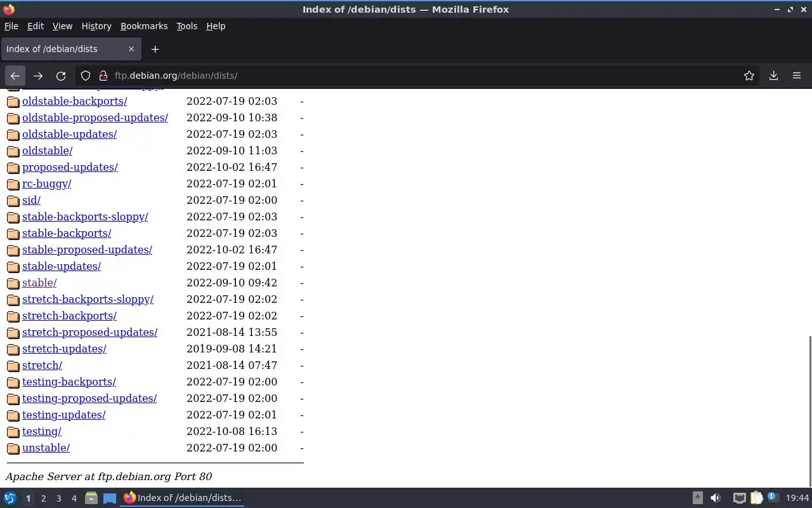Follow the testing-proposed-updates/ link
The height and width of the screenshot is (508, 812).
point(89,398)
